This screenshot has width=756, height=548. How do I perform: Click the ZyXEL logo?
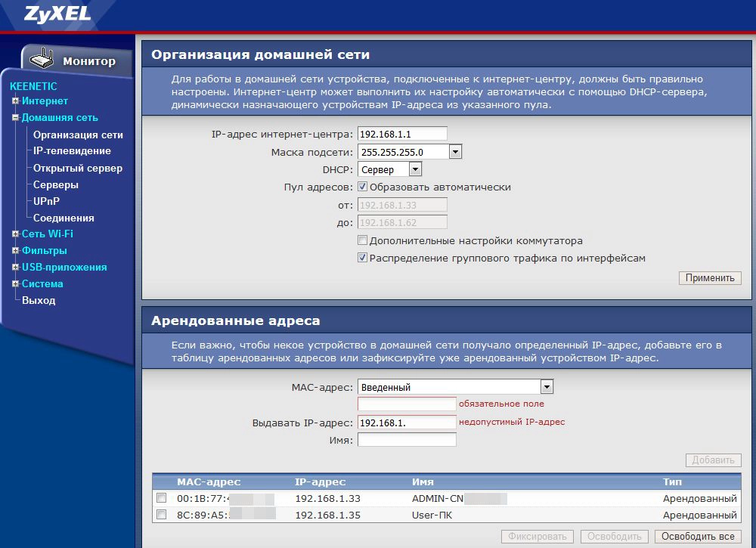pyautogui.click(x=57, y=14)
